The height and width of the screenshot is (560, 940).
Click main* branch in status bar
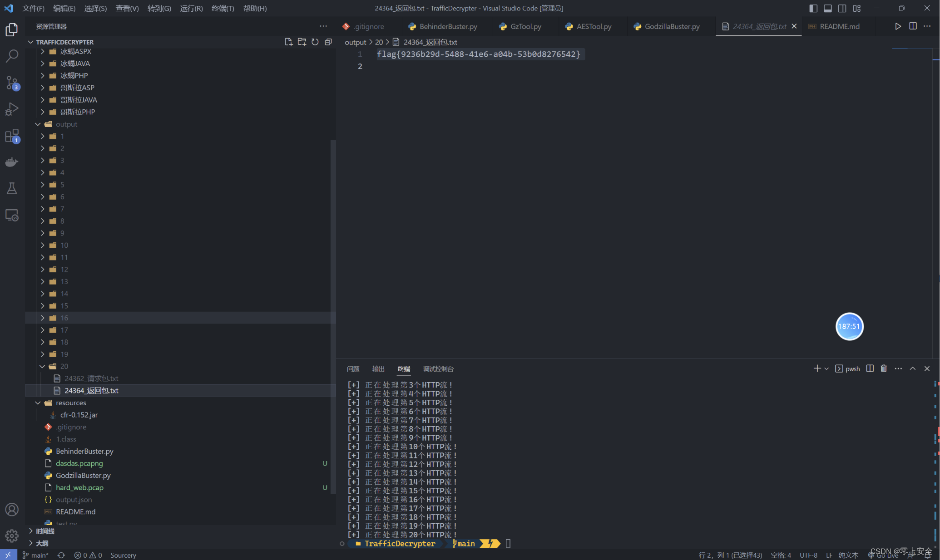pos(36,555)
